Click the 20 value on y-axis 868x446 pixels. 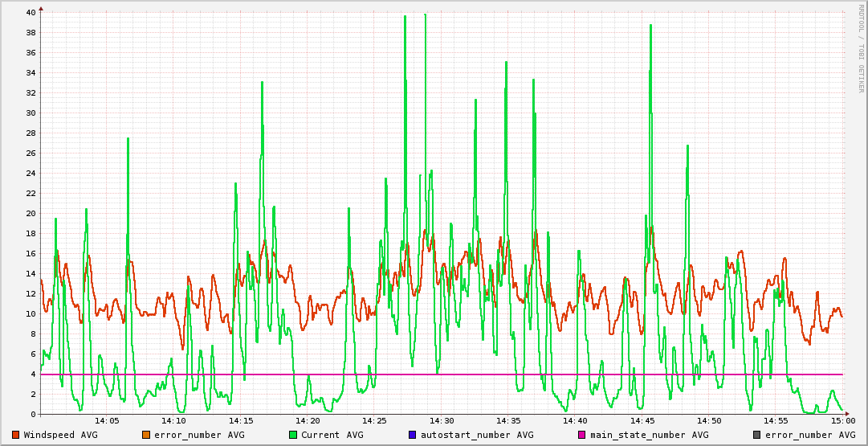point(30,213)
